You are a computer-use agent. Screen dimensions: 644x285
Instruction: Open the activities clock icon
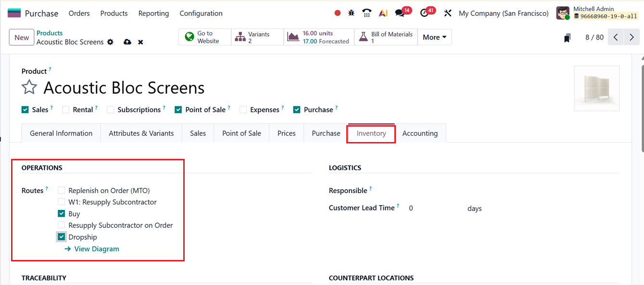[x=424, y=13]
